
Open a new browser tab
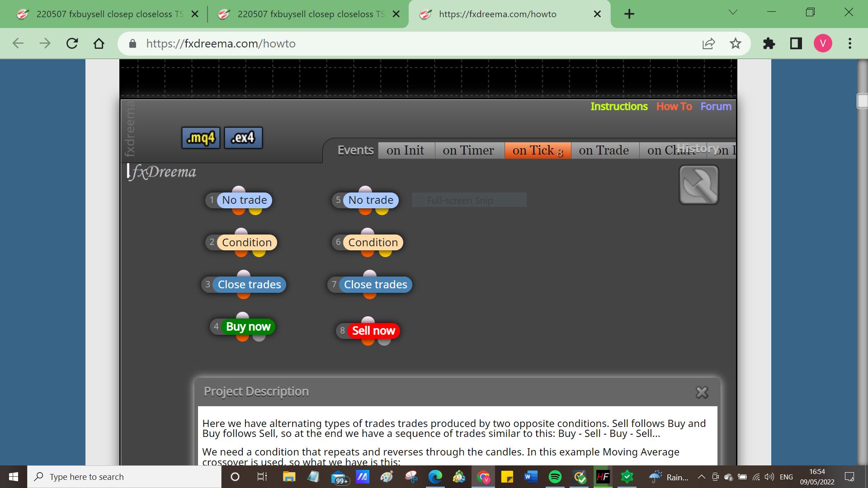pos(629,14)
